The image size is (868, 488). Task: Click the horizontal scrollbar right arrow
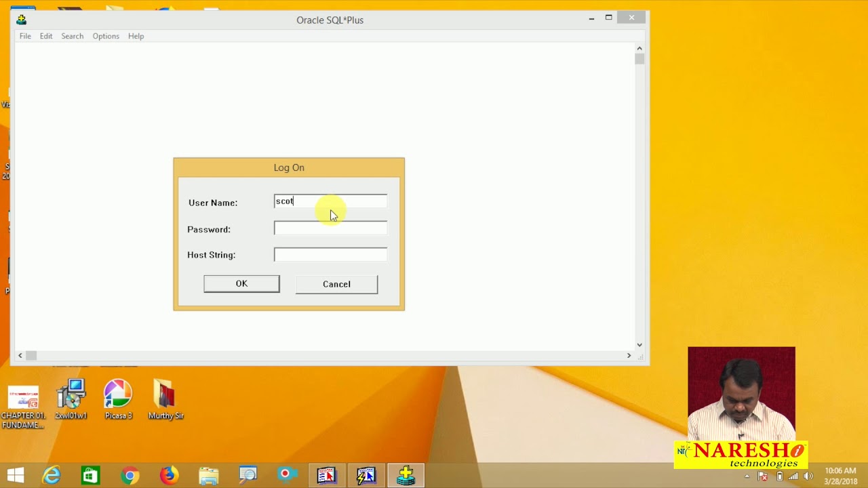pos(629,355)
